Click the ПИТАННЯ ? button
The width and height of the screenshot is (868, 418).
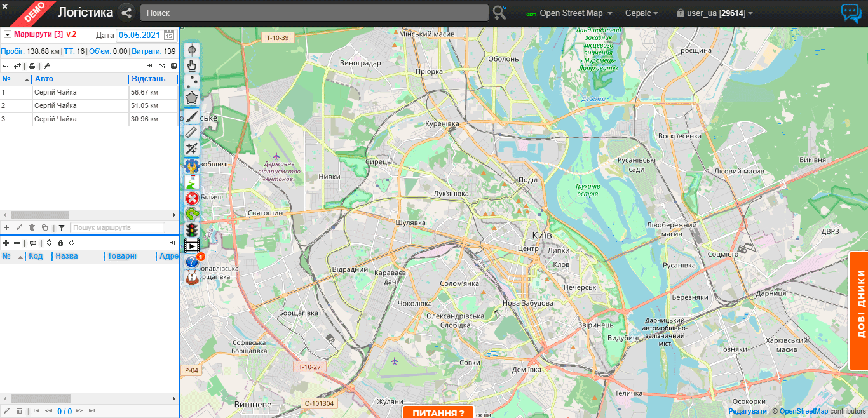click(438, 412)
